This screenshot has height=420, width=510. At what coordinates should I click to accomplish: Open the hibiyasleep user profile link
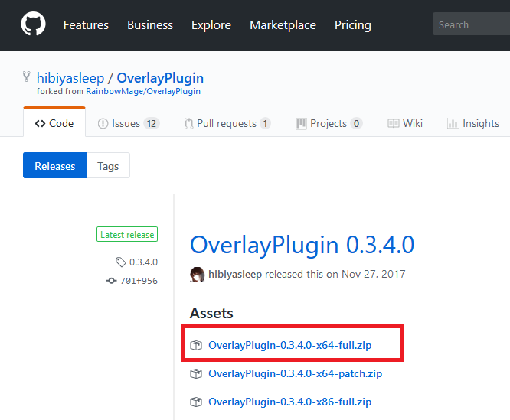[x=70, y=78]
